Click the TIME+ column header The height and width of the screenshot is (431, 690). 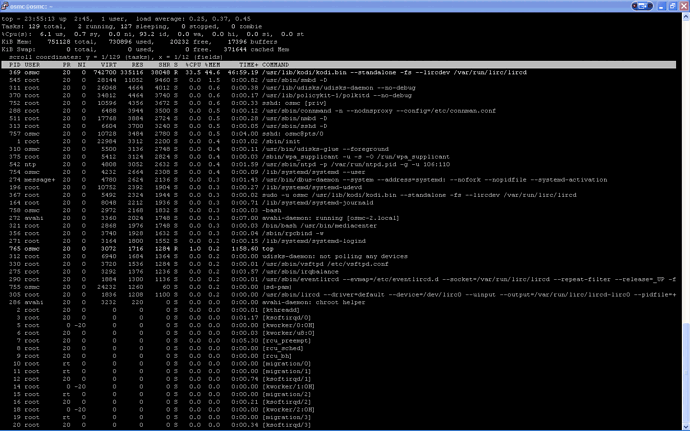point(249,65)
